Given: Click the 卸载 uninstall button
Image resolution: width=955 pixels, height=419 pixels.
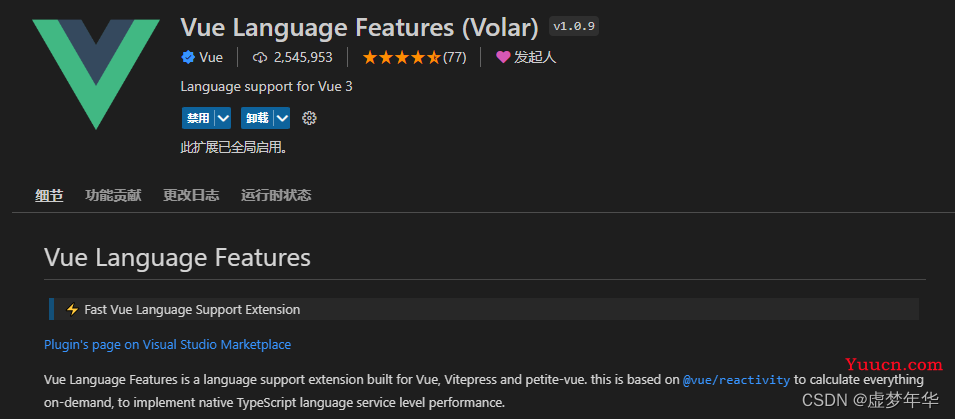Looking at the screenshot, I should [x=258, y=118].
